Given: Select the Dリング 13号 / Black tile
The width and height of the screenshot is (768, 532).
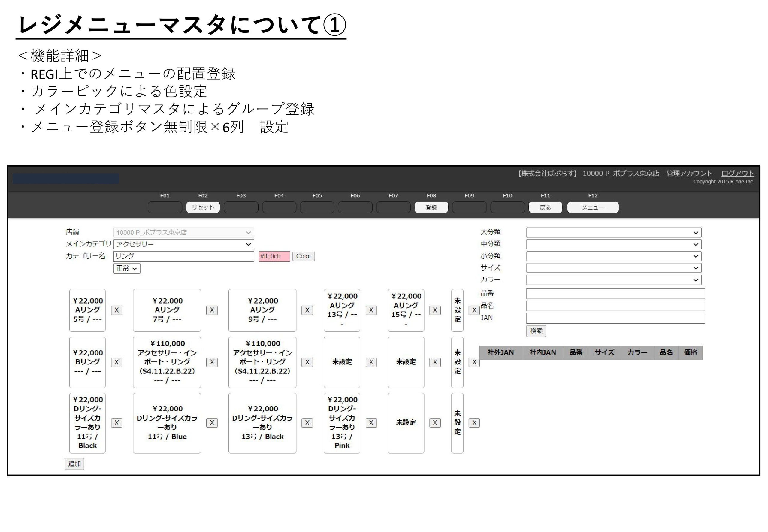Looking at the screenshot, I should (262, 423).
